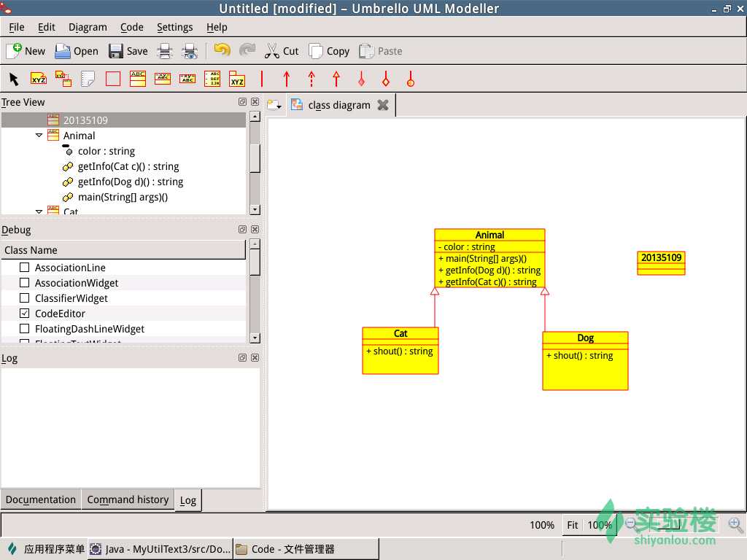Close the Log panel
Screen dimensions: 747x560
255,357
